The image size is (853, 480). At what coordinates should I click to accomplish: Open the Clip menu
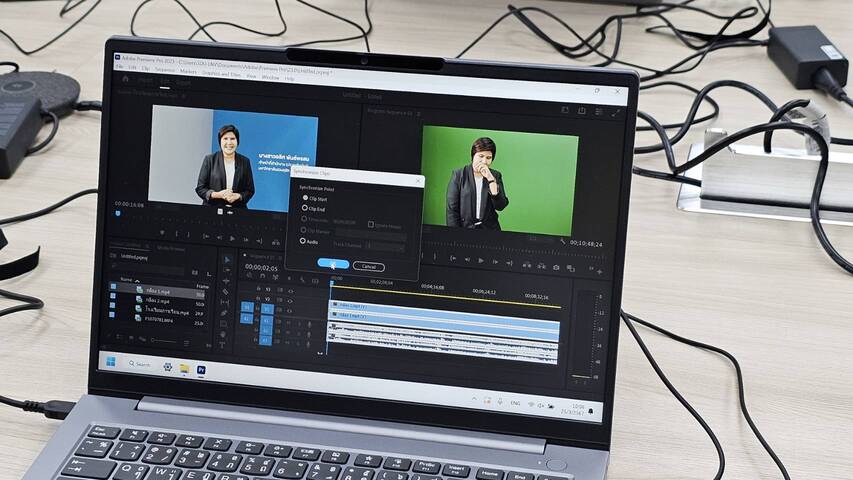point(146,69)
